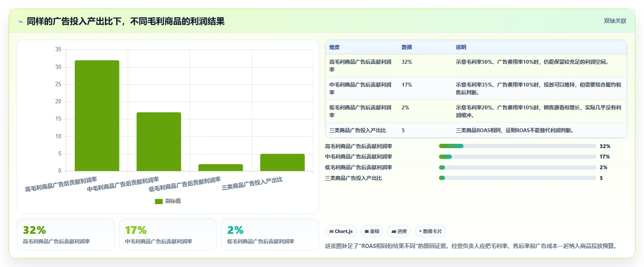Select the 数据卡片 tag
644x267 pixels.
tap(430, 231)
